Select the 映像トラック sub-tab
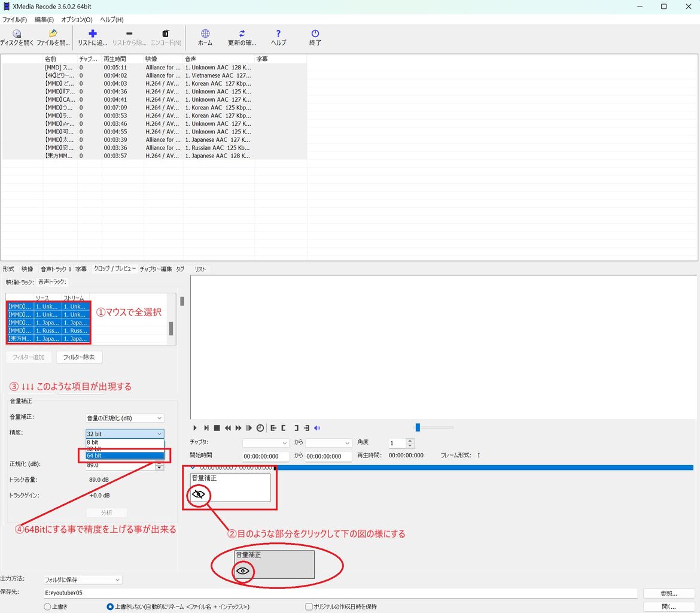Viewport: 700px width, 613px height. click(x=20, y=282)
